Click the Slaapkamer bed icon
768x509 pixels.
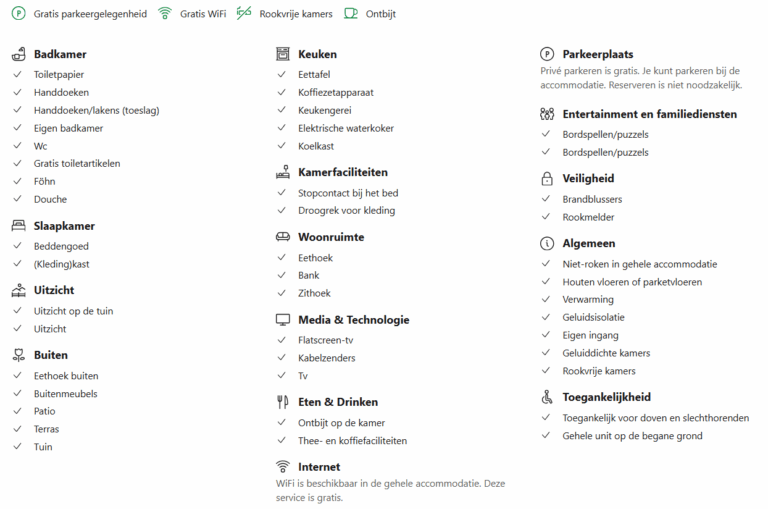coord(18,226)
